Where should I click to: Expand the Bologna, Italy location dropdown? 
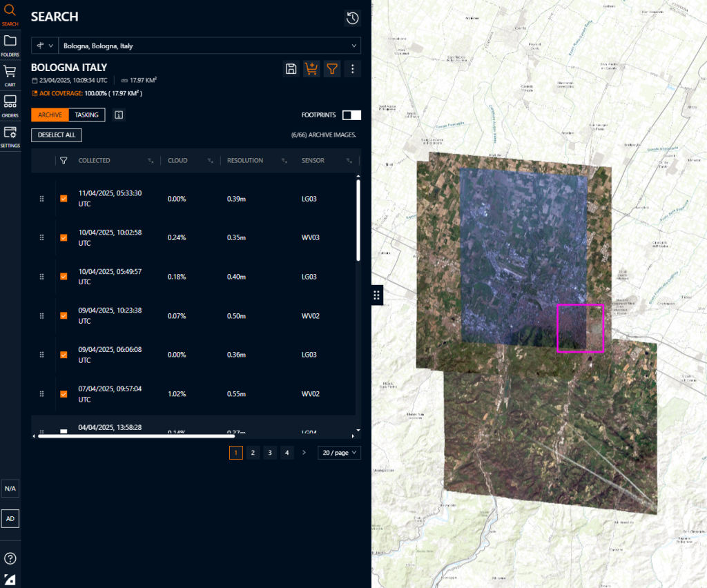click(x=209, y=46)
